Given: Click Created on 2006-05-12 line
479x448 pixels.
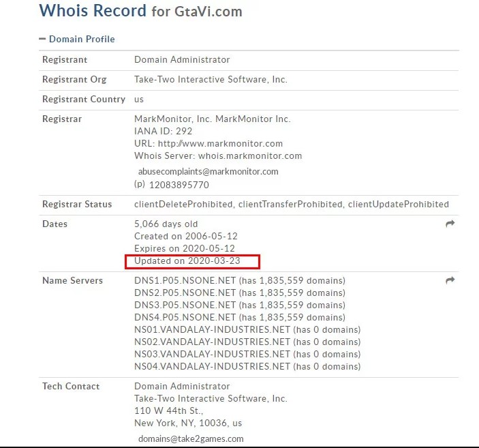Looking at the screenshot, I should [186, 237].
